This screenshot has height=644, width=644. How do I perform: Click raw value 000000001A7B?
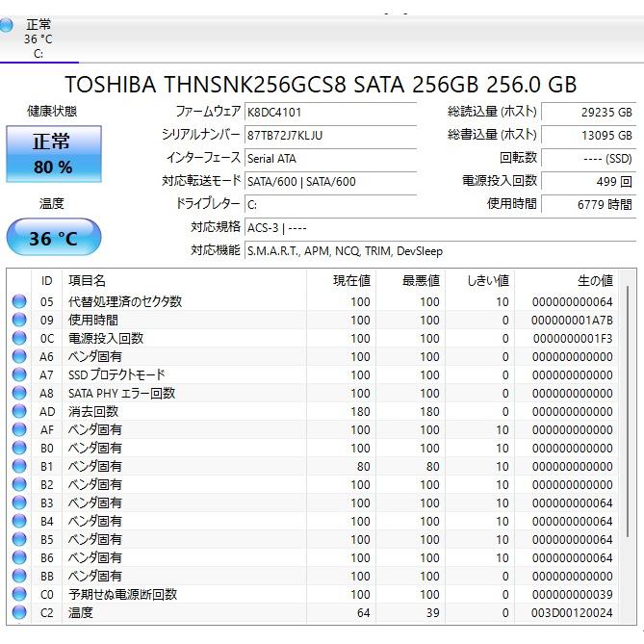pyautogui.click(x=572, y=320)
